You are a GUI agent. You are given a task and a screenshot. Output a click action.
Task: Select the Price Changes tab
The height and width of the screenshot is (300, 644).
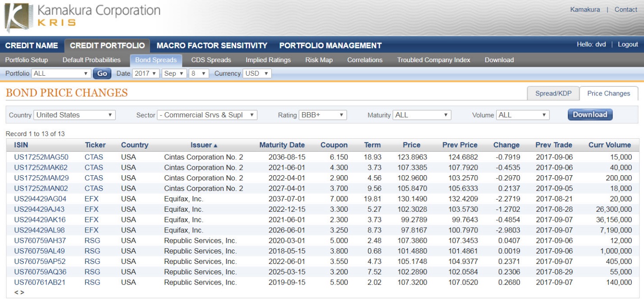[609, 93]
